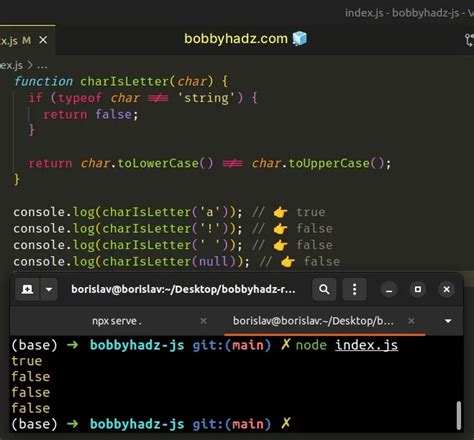The image size is (474, 440).
Task: Click the breadcrumb ellipsis after index.js
Action: [42, 66]
